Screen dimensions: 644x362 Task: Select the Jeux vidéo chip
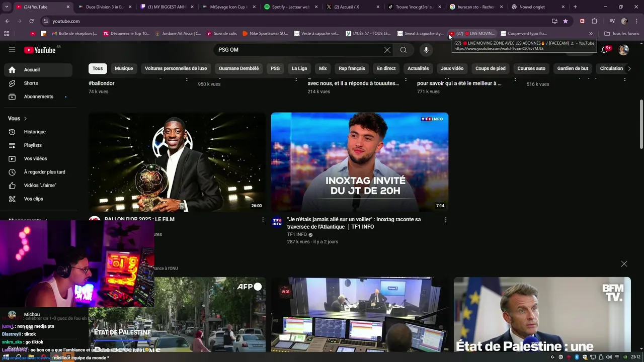(452, 68)
